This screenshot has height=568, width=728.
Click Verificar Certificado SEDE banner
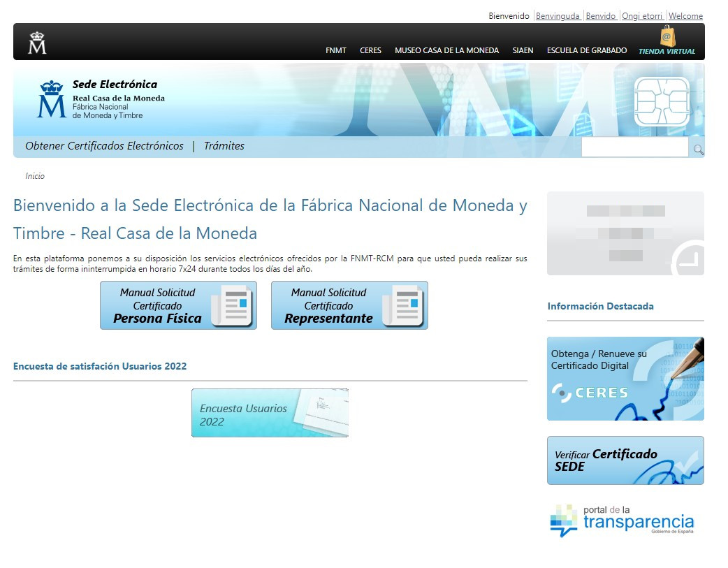coord(625,460)
